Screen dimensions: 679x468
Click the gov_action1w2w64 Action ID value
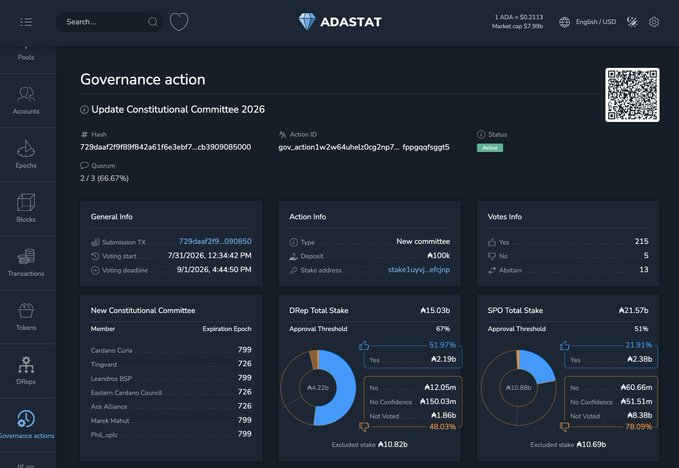click(364, 147)
